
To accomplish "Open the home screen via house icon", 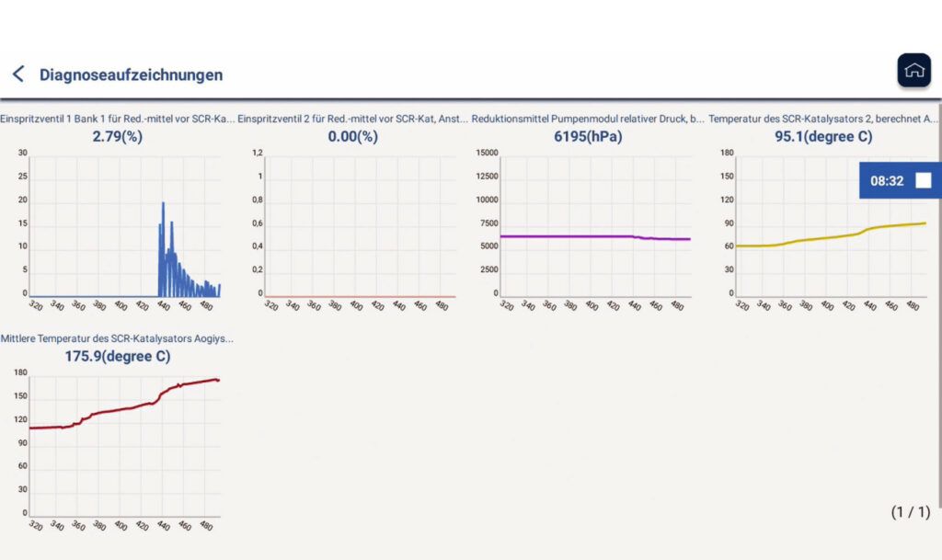I will tap(913, 71).
